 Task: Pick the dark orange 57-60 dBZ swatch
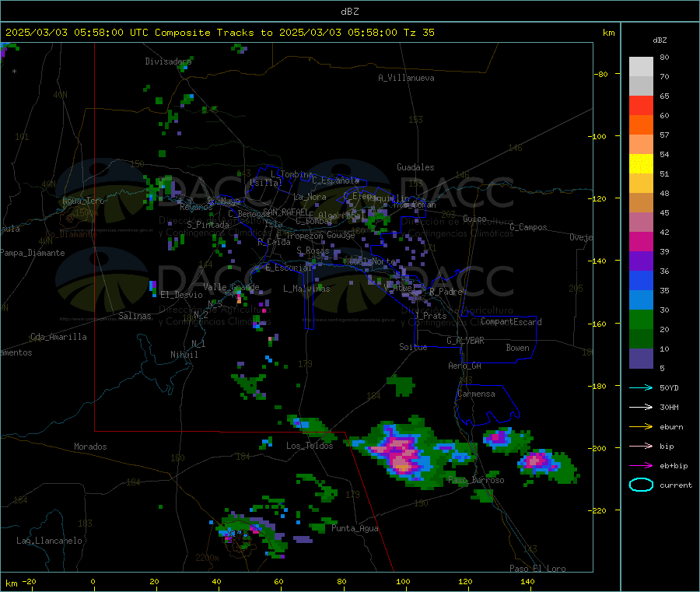[x=641, y=125]
